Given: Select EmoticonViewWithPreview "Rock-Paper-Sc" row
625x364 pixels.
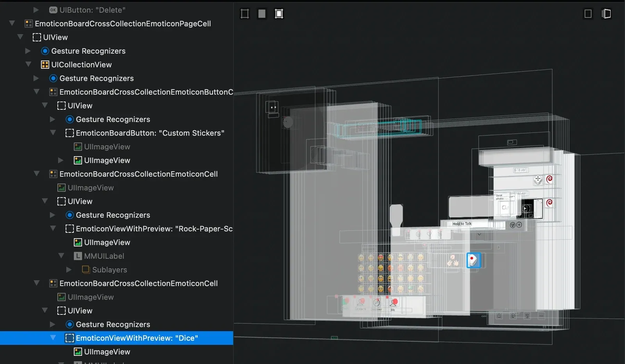Looking at the screenshot, I should click(x=117, y=228).
